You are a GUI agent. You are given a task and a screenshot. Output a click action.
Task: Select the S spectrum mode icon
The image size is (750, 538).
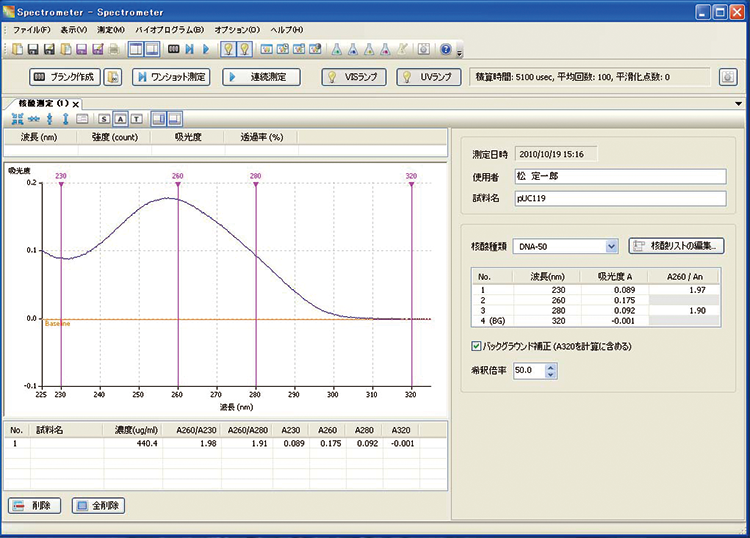coord(105,118)
